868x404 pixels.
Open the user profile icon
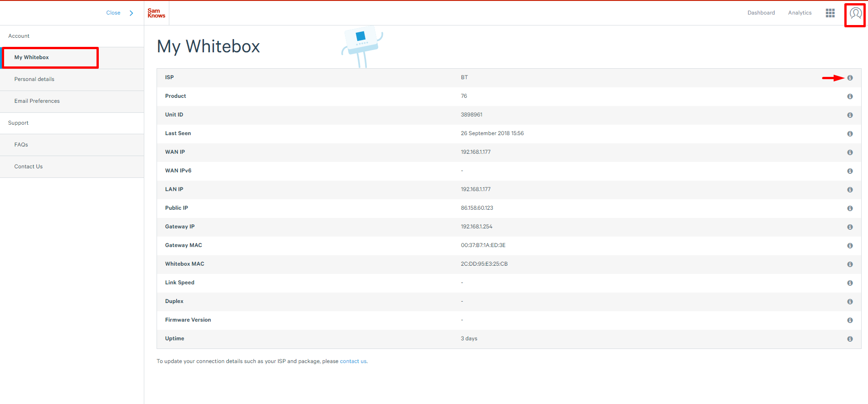click(x=855, y=13)
